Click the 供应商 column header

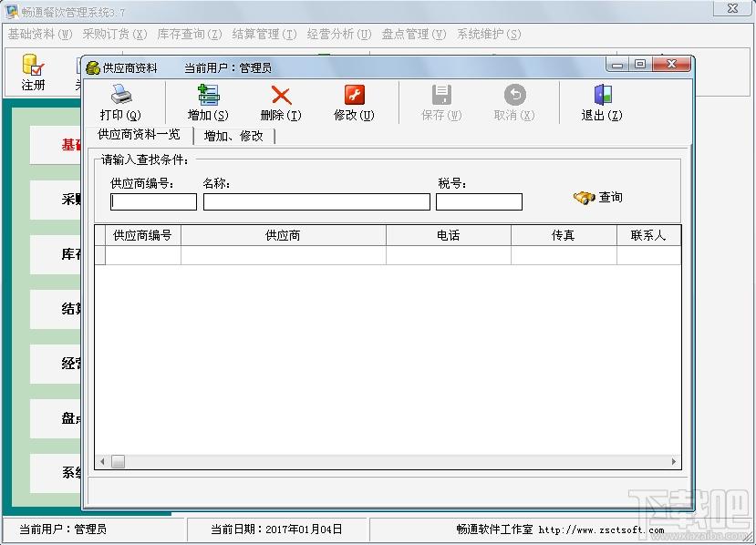[x=284, y=235]
